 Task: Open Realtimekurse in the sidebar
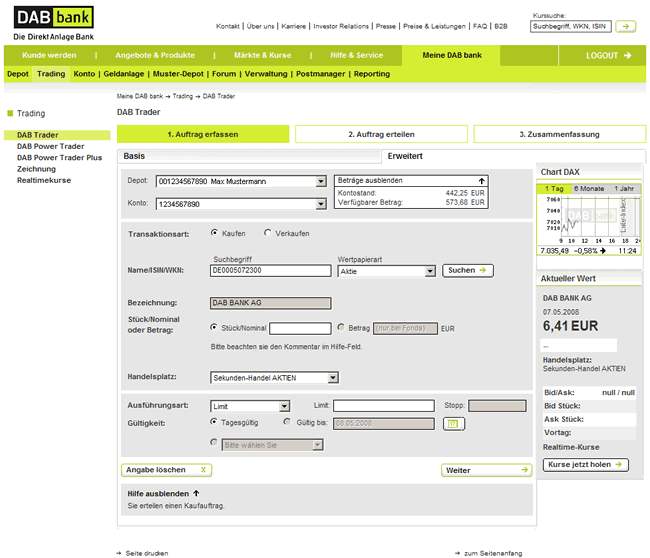[44, 180]
